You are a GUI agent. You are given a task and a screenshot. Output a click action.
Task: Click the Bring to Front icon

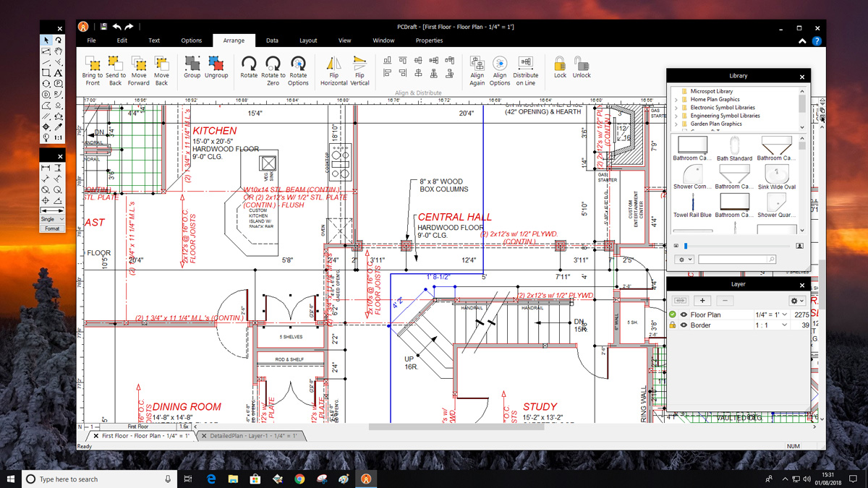[x=93, y=64]
